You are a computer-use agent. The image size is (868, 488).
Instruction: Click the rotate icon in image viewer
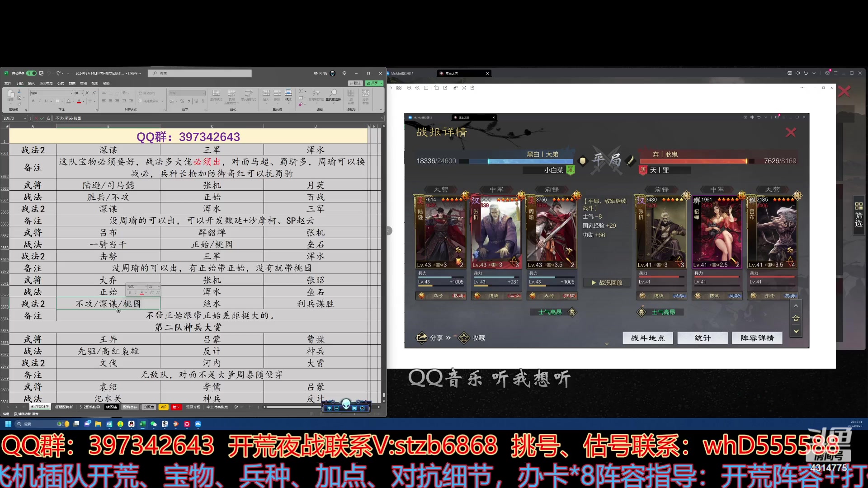(437, 88)
